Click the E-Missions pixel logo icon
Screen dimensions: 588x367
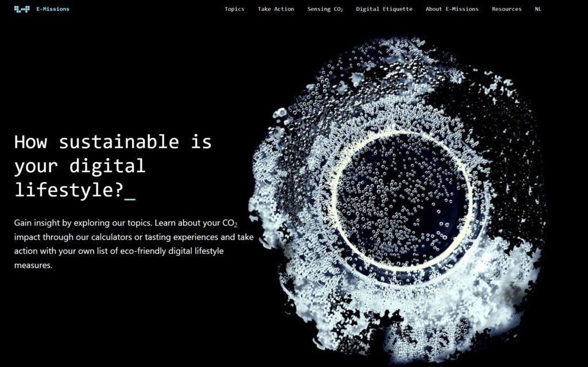coord(22,9)
